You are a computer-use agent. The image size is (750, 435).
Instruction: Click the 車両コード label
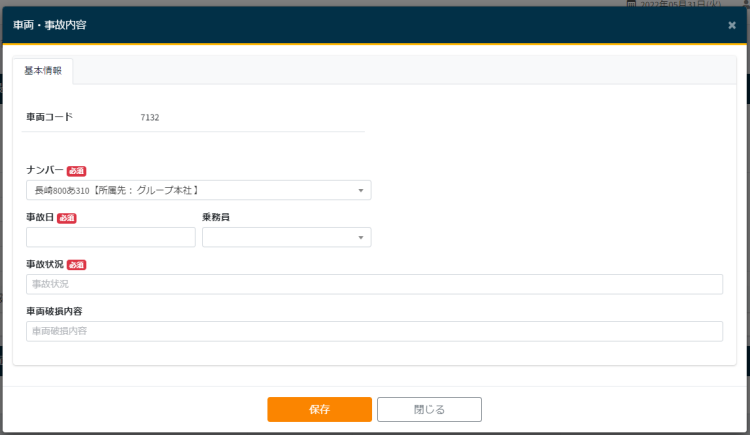click(49, 117)
